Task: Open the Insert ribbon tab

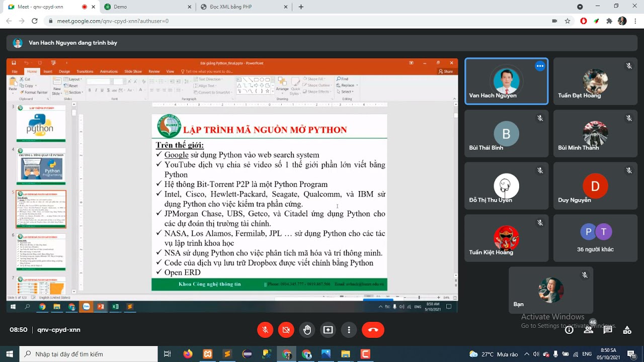Action: coord(48,71)
